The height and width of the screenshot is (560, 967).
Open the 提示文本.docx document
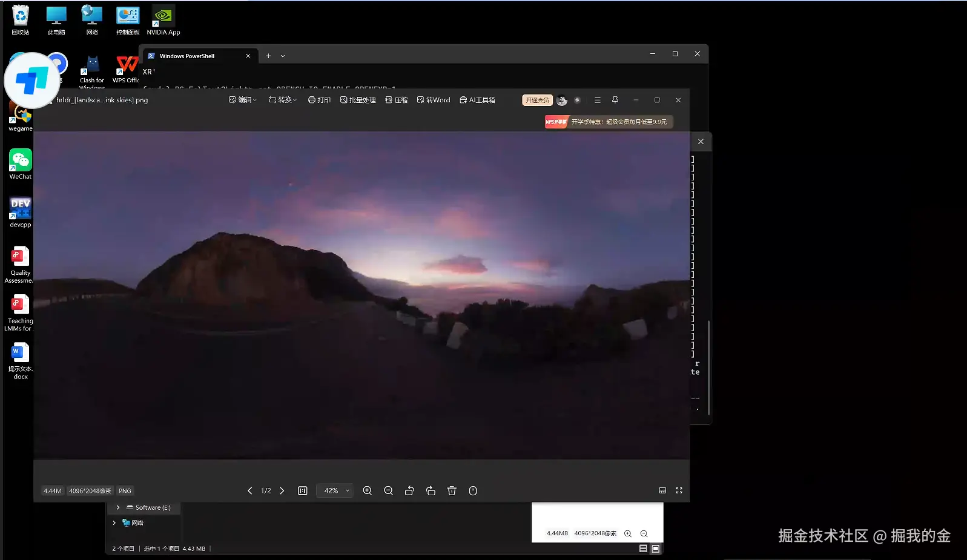tap(21, 361)
